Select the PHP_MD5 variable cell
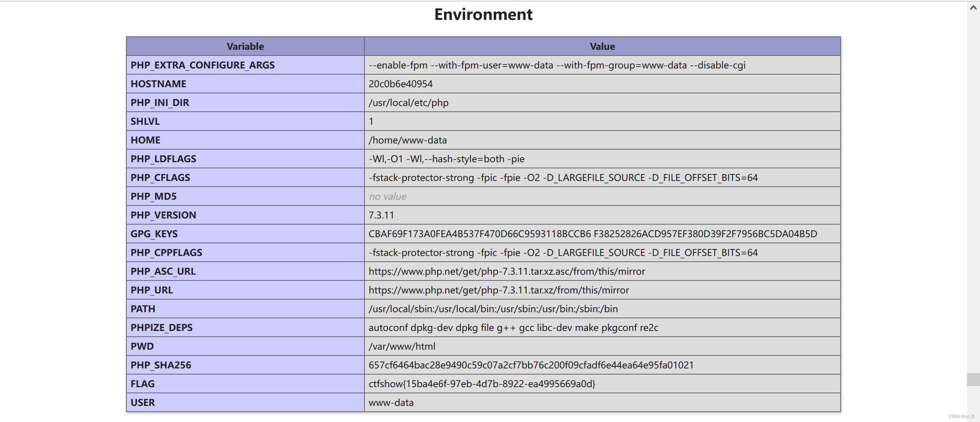The image size is (980, 422). (x=245, y=196)
